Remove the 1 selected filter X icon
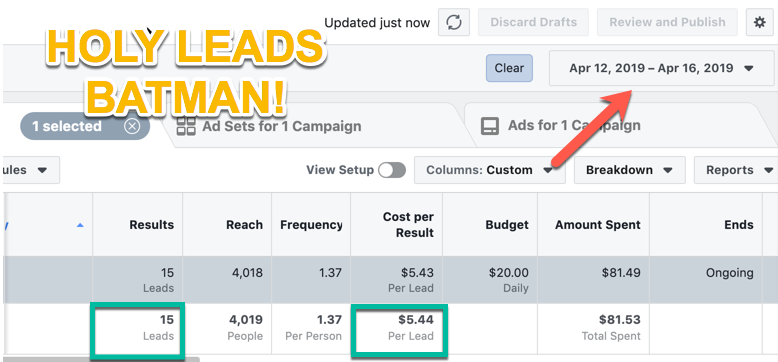 click(x=132, y=126)
